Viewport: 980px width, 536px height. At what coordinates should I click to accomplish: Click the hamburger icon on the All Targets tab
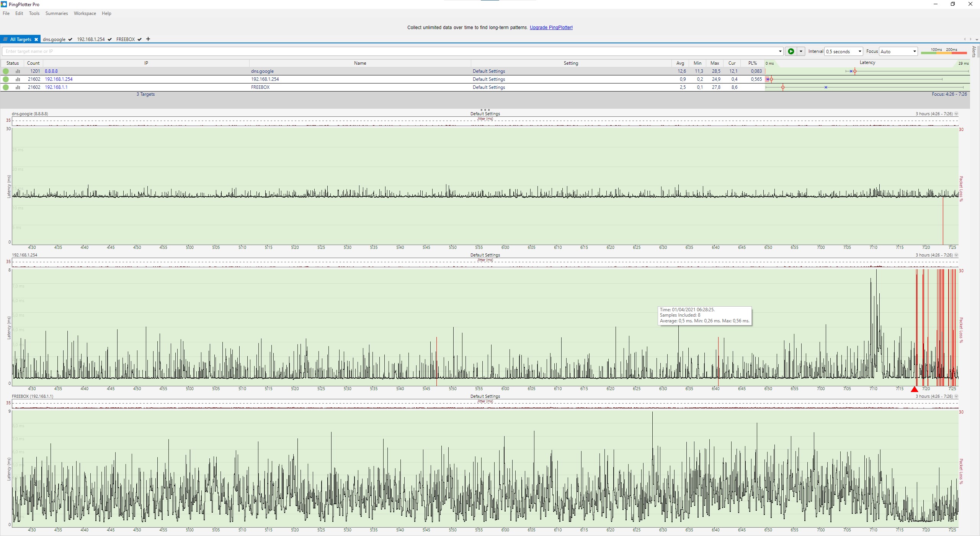click(x=5, y=39)
